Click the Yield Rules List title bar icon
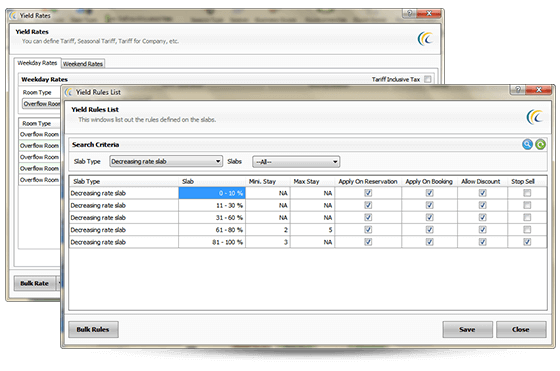560x371 pixels. click(69, 92)
